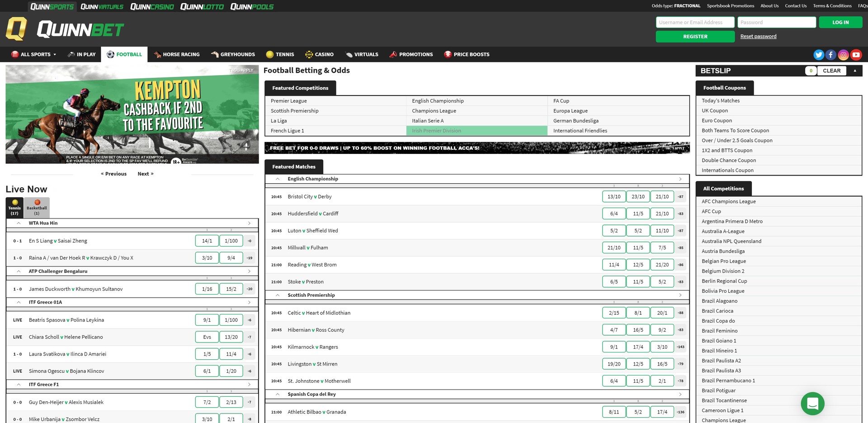Click the Price Boosts badge icon

[448, 54]
